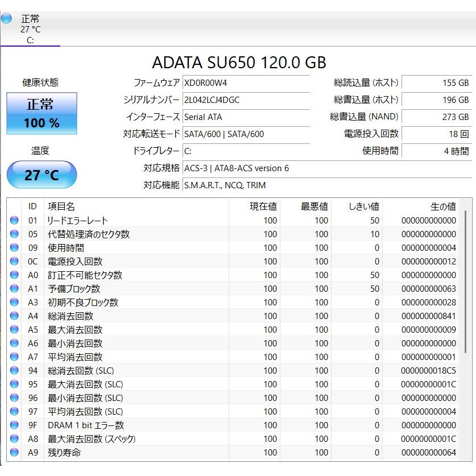
Task: Click status icon for row 97 平均消去回数 (SLC)
Action: pyautogui.click(x=14, y=411)
